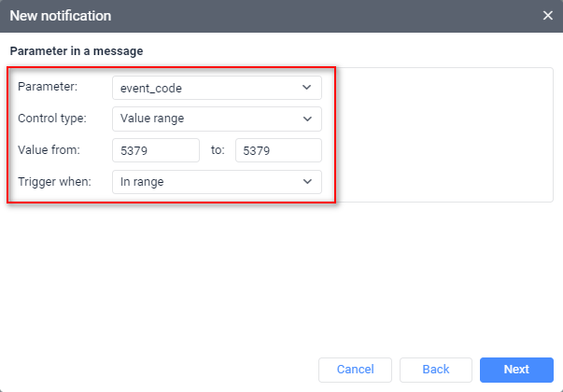
Task: Click the 'Parameter:' label
Action: click(48, 88)
